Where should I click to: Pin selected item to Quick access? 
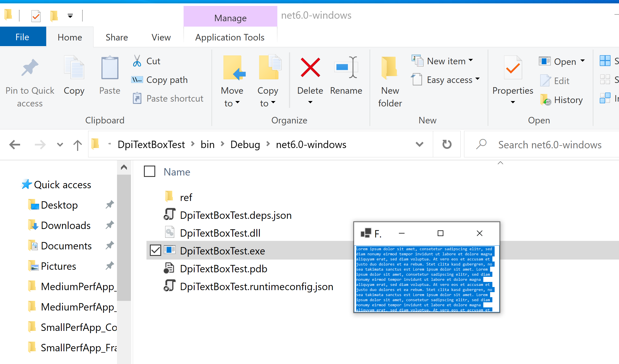pos(29,82)
